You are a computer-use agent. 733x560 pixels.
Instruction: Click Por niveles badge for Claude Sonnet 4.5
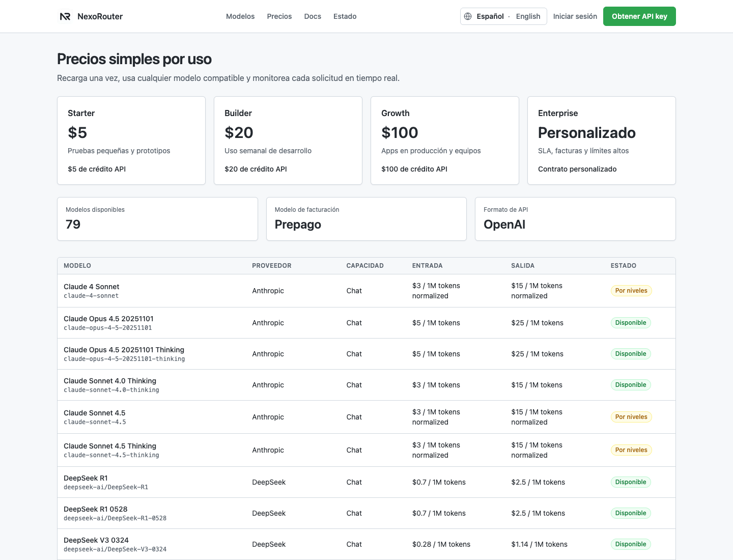point(631,417)
